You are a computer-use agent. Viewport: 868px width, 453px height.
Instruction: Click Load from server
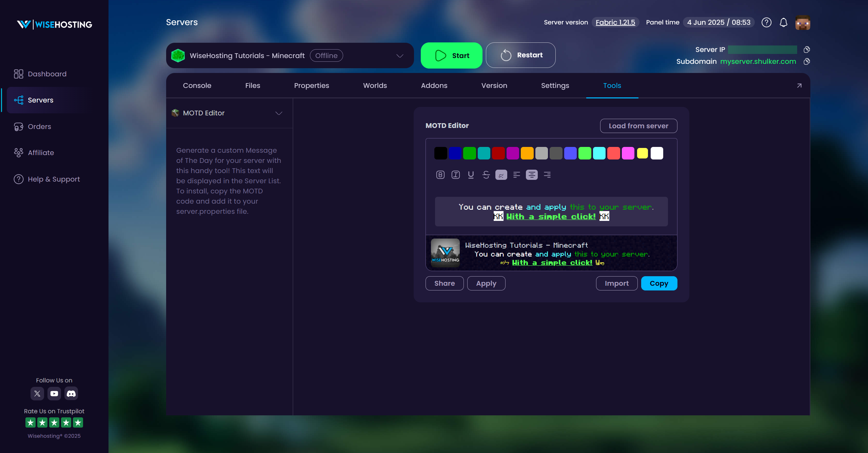point(638,126)
